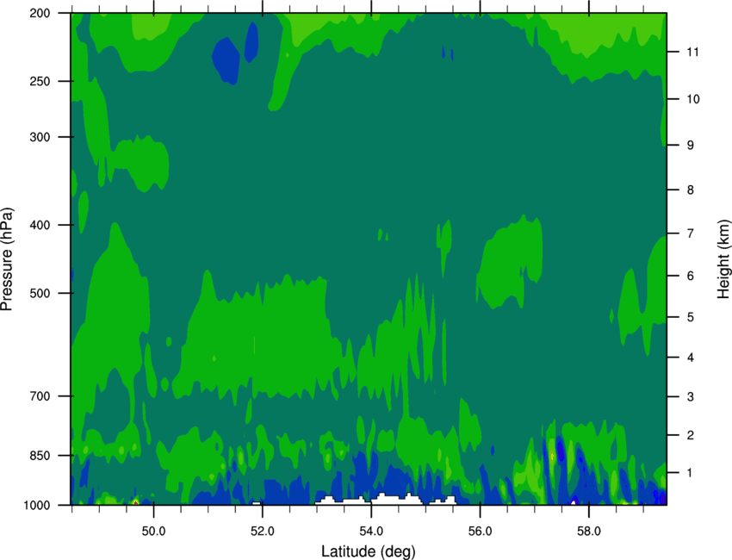
Task: Click the 'Height (km)' axis title
Action: [x=723, y=259]
